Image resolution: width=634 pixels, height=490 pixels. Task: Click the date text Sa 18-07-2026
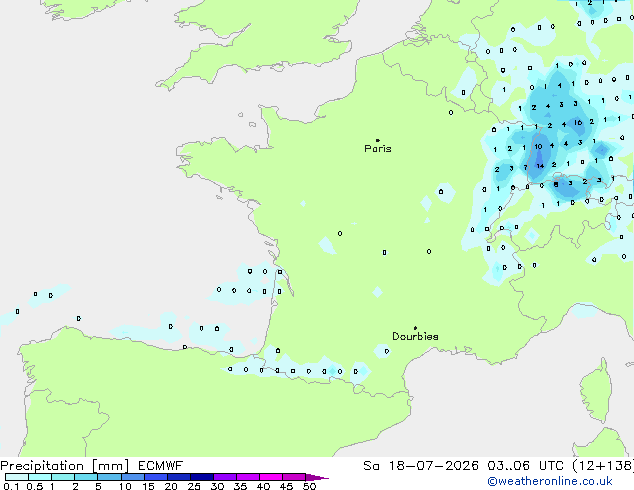coord(421,466)
